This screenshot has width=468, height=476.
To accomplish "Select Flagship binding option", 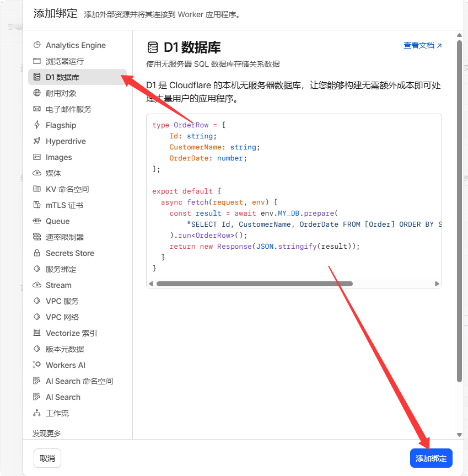I will 77,125.
